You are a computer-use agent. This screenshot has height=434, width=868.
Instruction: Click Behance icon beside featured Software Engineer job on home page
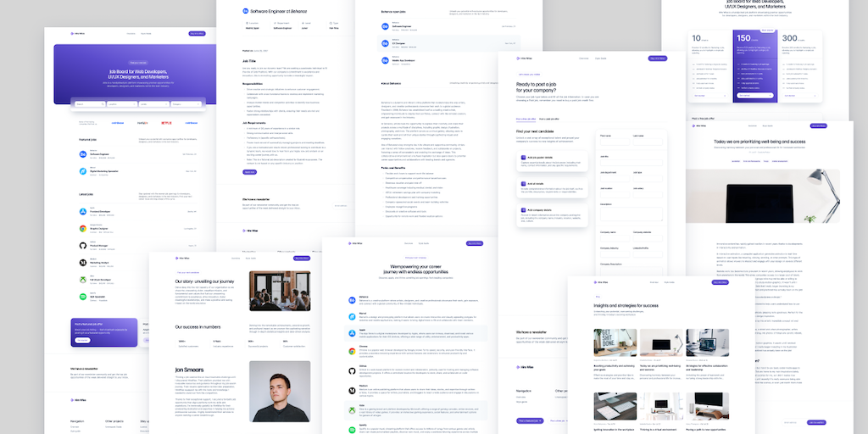[82, 154]
